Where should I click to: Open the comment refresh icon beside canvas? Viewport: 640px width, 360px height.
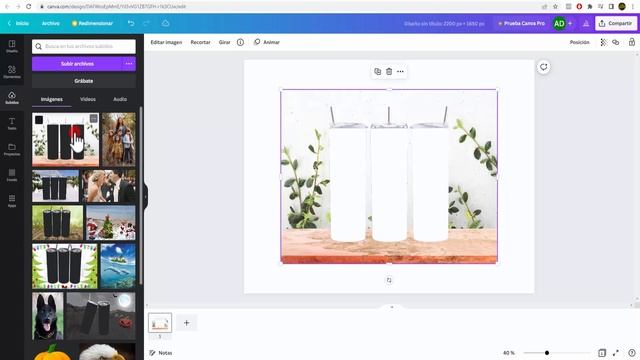543,67
